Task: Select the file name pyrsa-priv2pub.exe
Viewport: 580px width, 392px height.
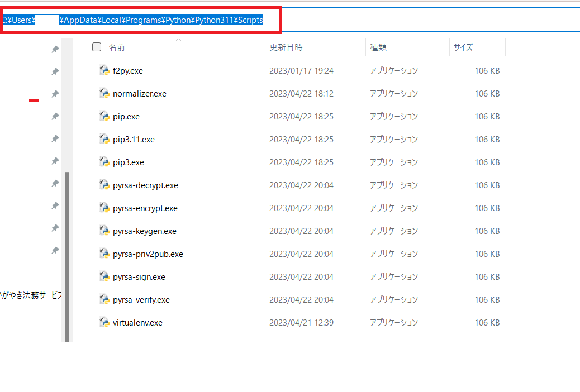Action: pyautogui.click(x=148, y=254)
